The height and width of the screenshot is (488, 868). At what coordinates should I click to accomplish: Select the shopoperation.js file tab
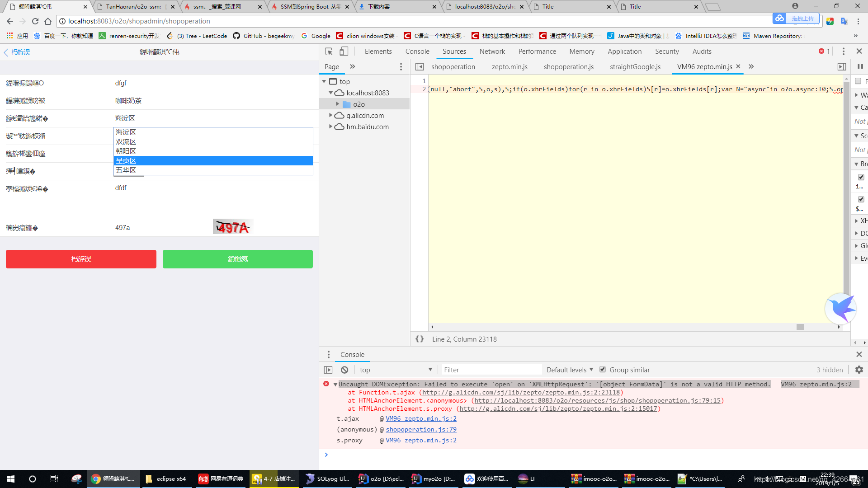[569, 67]
